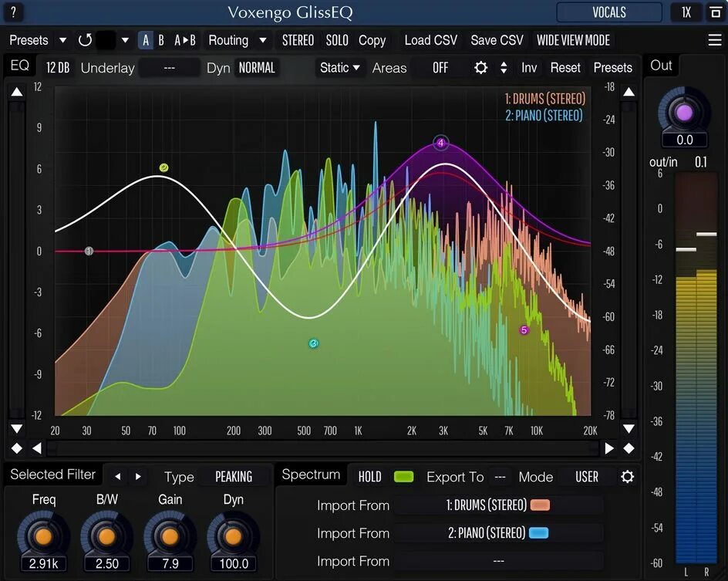Toggle 1X oversampling setting
Screen dimensions: 728x581
[686, 12]
